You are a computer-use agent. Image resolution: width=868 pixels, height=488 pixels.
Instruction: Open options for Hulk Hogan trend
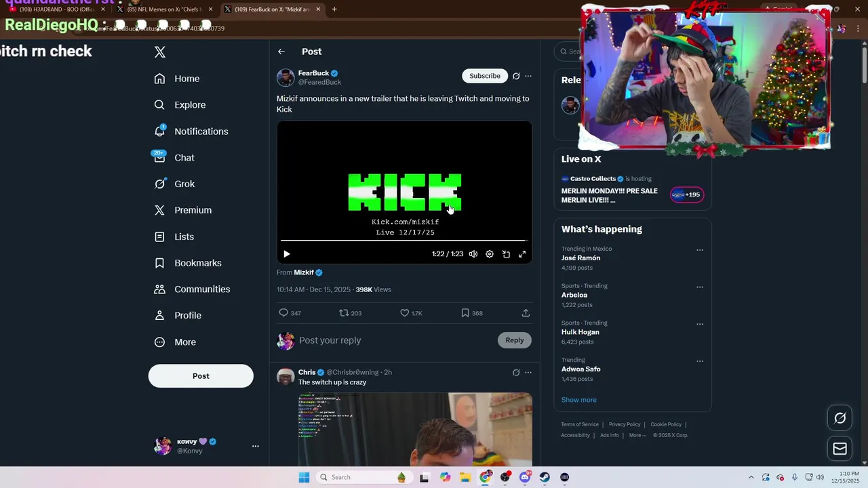click(700, 324)
